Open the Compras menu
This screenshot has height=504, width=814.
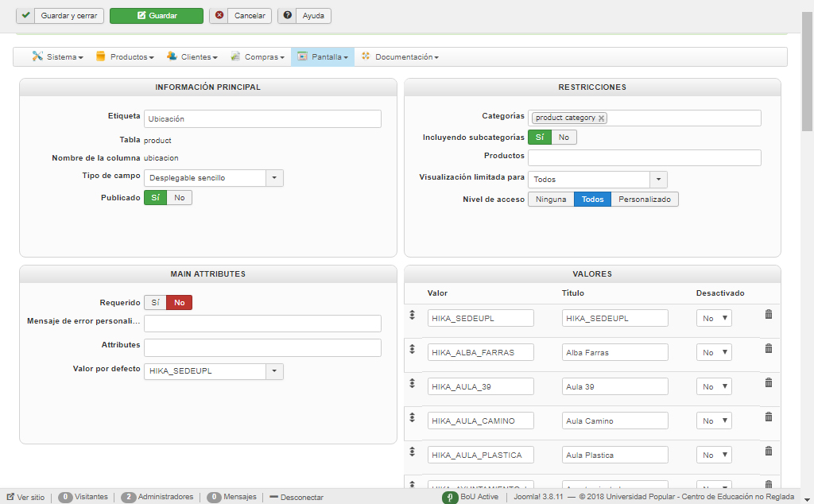[x=258, y=56]
